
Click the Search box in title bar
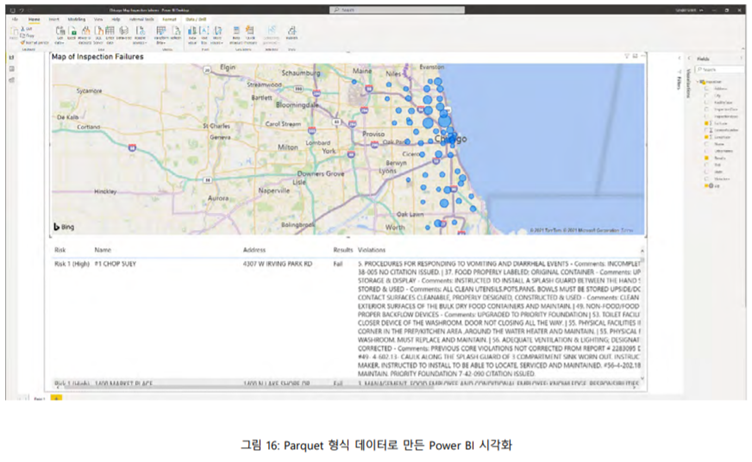(397, 10)
